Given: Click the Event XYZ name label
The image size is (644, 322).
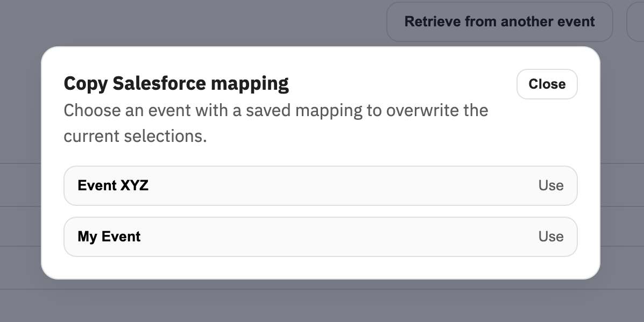Looking at the screenshot, I should (x=113, y=185).
